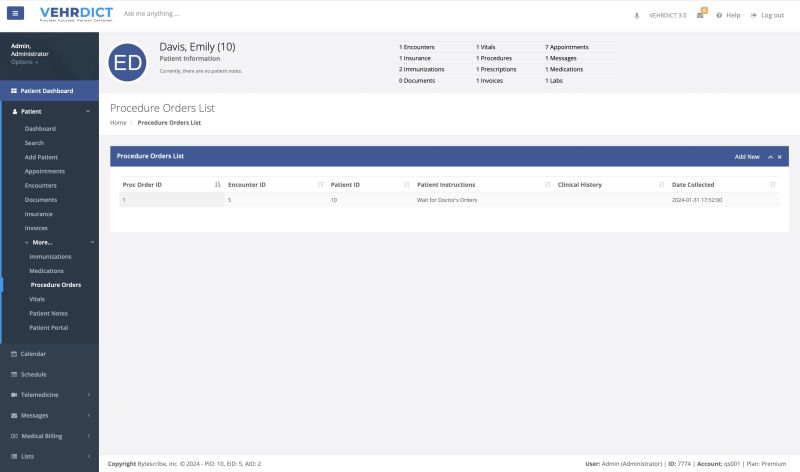Collapse the Procedure Orders List panel

[x=770, y=157]
